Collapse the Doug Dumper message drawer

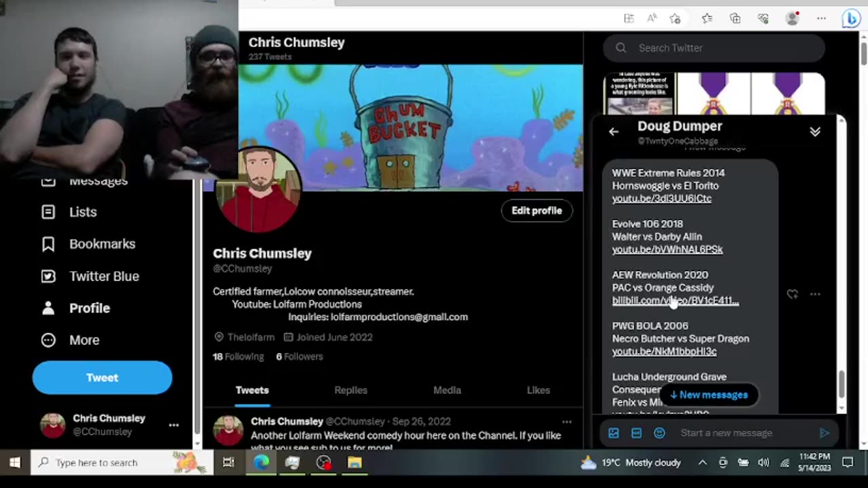(x=815, y=131)
